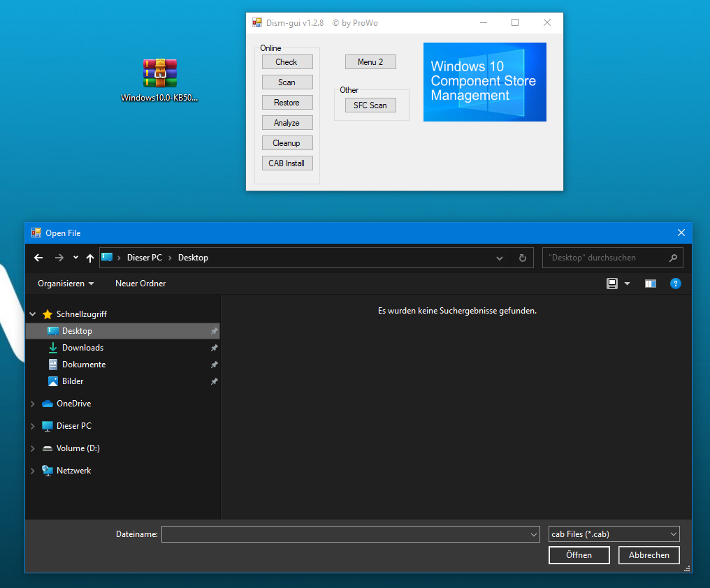Navigate up one folder level
The image size is (710, 588).
click(x=90, y=258)
